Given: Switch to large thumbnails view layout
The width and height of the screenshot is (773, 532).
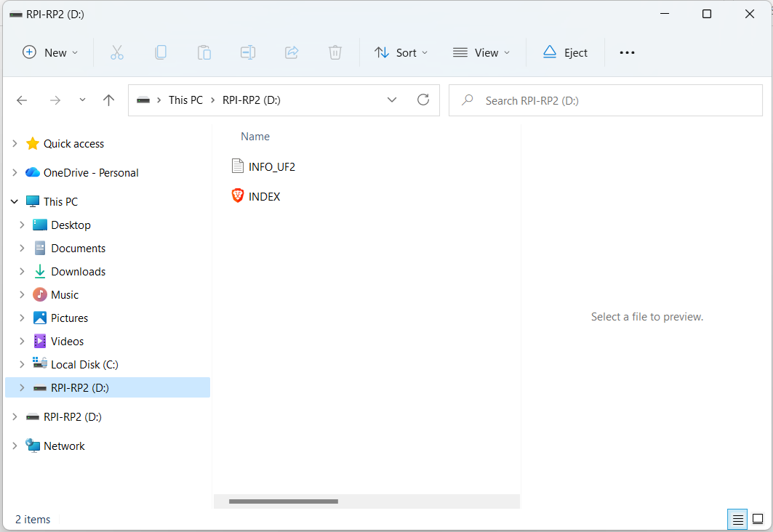Looking at the screenshot, I should pos(758,519).
